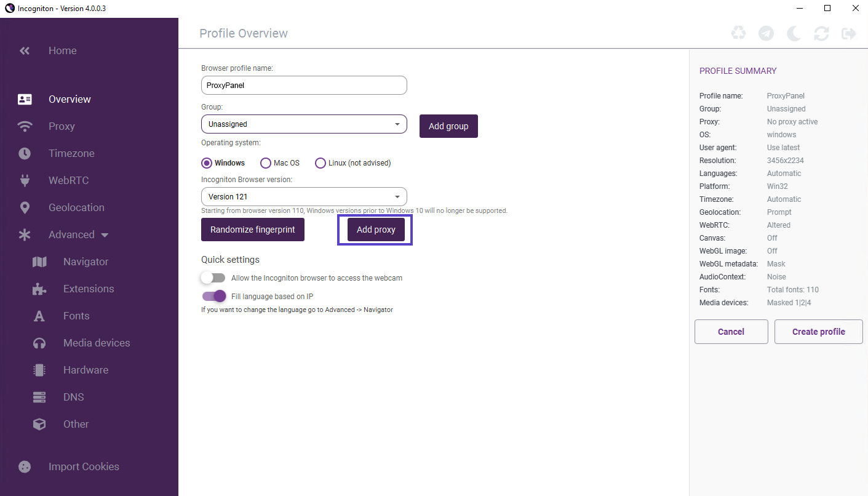This screenshot has width=868, height=496.
Task: Open the Incogniton Browser version dropdown
Action: pos(304,197)
